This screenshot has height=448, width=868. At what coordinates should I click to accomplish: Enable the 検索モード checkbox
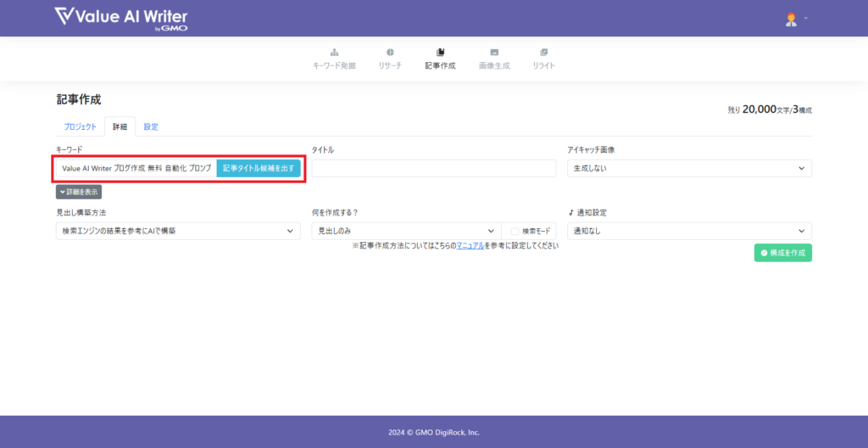pyautogui.click(x=515, y=231)
